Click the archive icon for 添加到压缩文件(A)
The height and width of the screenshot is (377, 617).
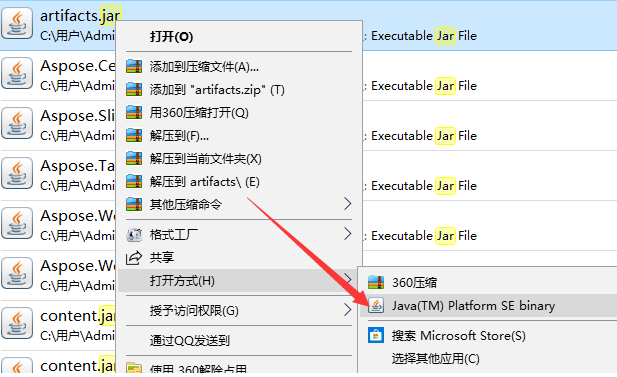coord(134,66)
